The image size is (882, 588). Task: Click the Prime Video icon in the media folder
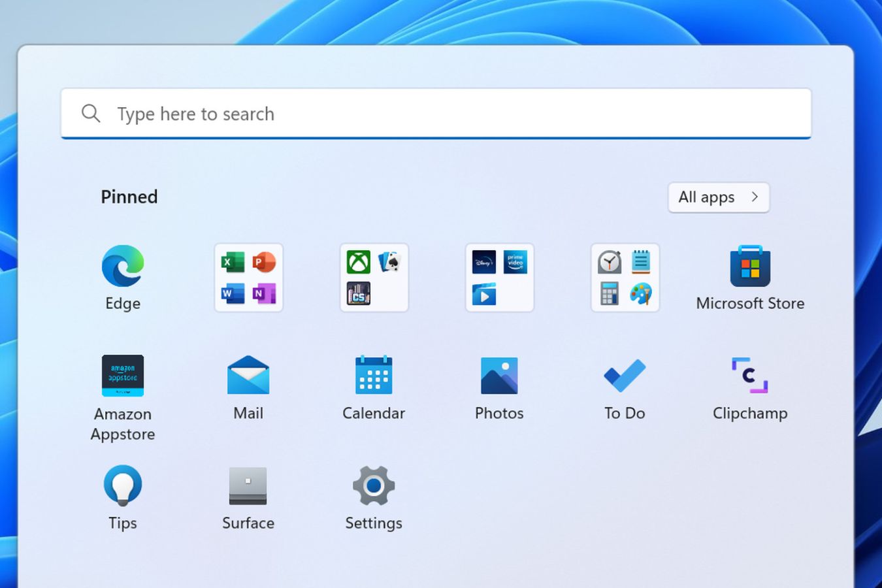[x=515, y=263]
